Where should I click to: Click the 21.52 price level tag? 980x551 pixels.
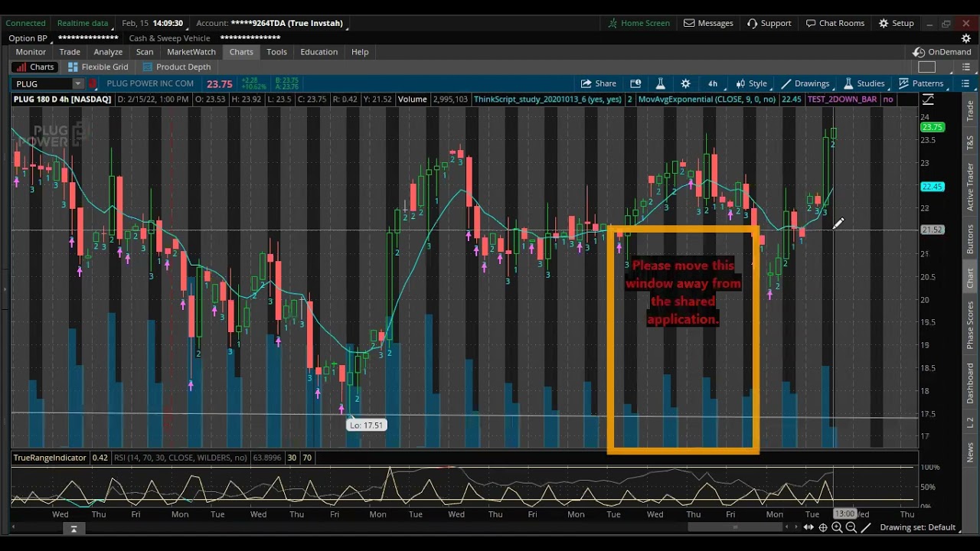point(932,230)
